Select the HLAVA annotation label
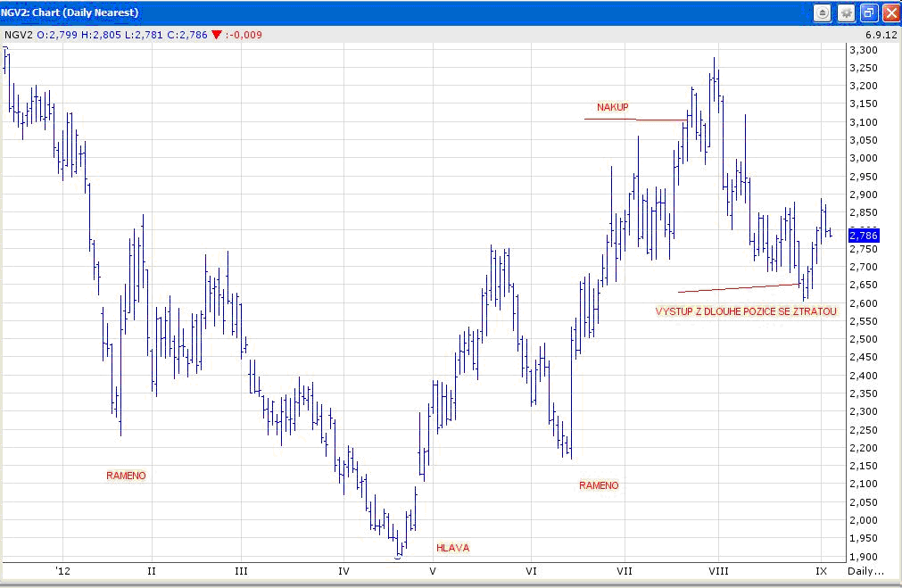 452,548
